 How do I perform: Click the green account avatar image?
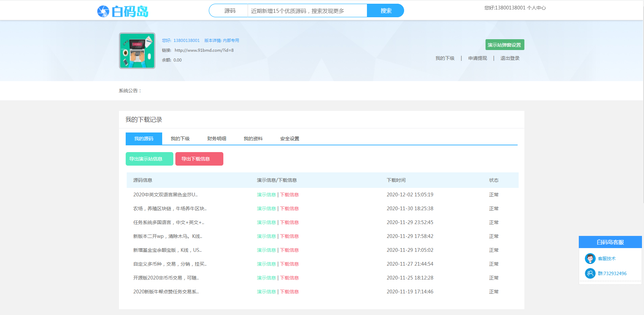tap(137, 50)
